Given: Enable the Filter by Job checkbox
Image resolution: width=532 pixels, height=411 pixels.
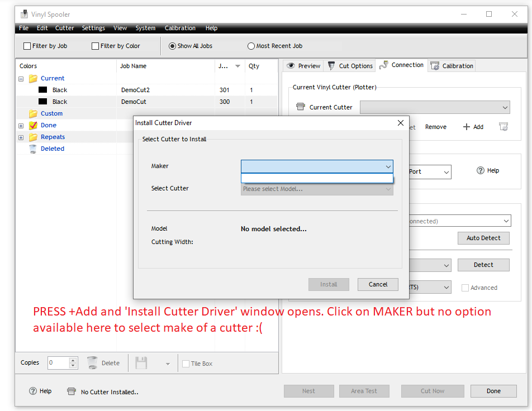Looking at the screenshot, I should [x=27, y=46].
